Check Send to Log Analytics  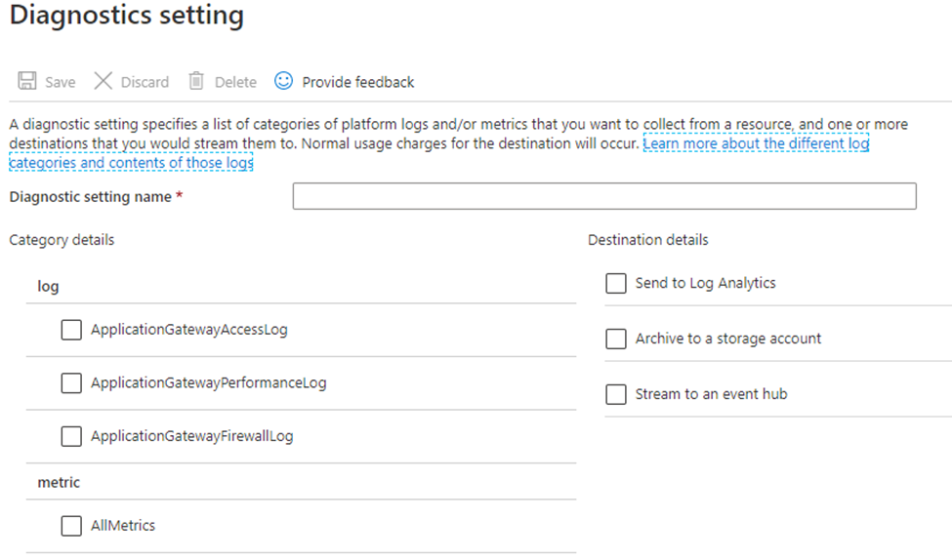click(616, 283)
